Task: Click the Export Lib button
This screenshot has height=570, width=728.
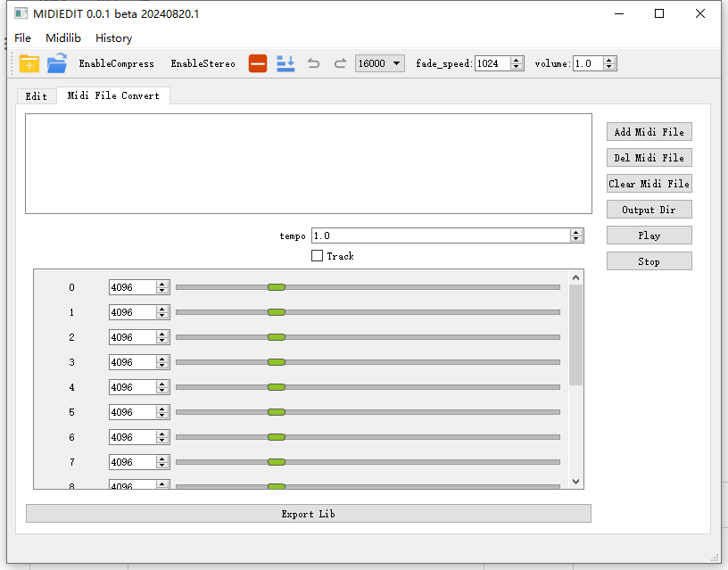Action: [x=309, y=514]
